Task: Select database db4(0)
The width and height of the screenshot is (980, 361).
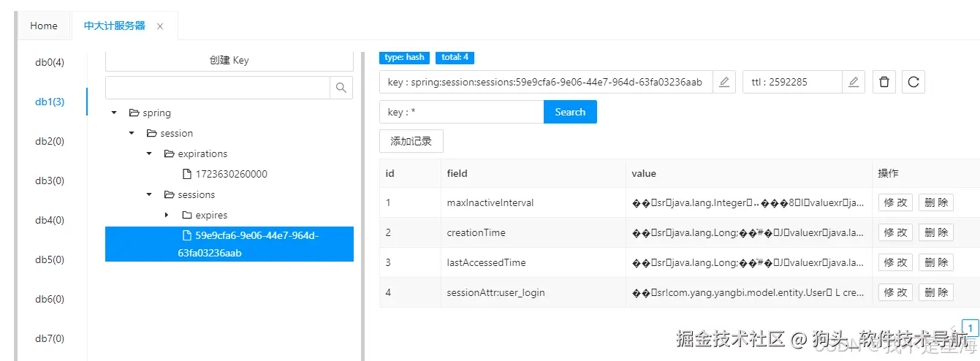Action: [50, 220]
